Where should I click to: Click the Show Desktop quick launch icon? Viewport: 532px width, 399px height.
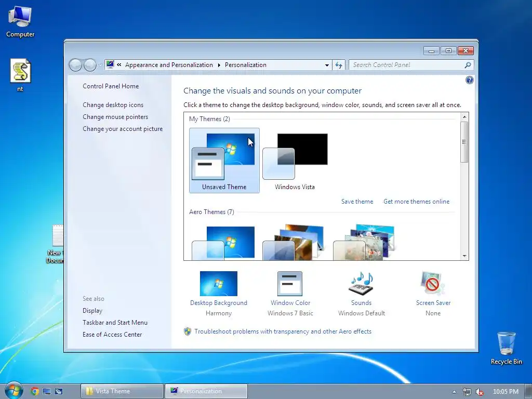46,391
